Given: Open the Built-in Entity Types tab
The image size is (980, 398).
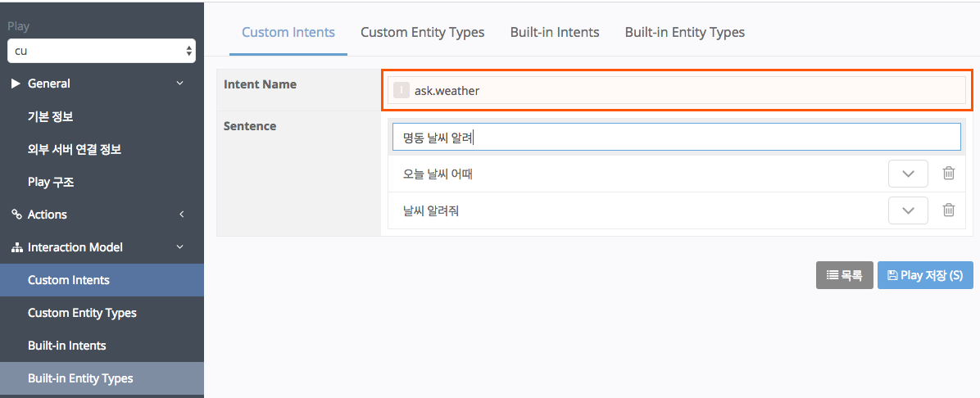Looking at the screenshot, I should 684,33.
